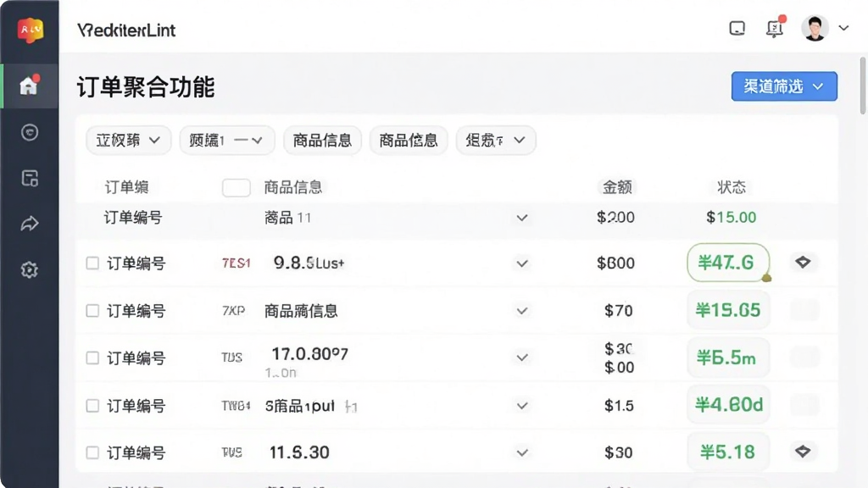Open the settings gear in sidebar
868x488 pixels.
(x=30, y=270)
